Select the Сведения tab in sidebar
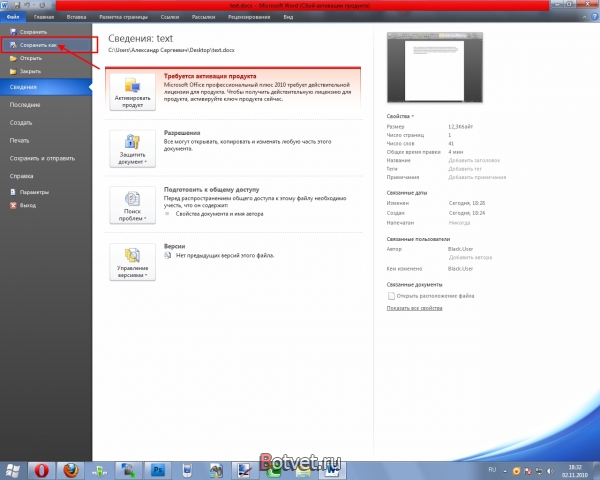Screen dimensions: 600x480 (x=46, y=87)
